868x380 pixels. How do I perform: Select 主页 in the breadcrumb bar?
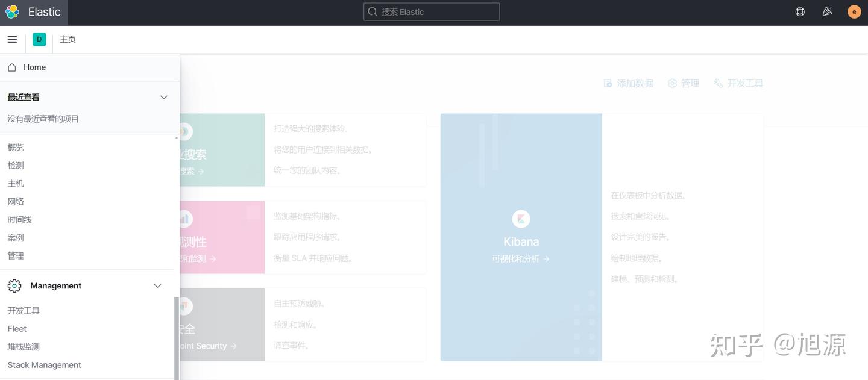(67, 38)
